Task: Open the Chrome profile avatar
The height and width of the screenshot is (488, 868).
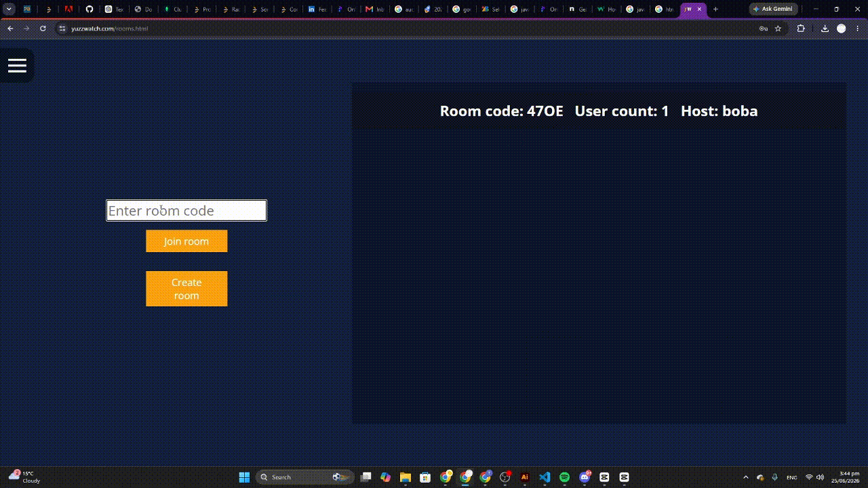Action: point(842,28)
